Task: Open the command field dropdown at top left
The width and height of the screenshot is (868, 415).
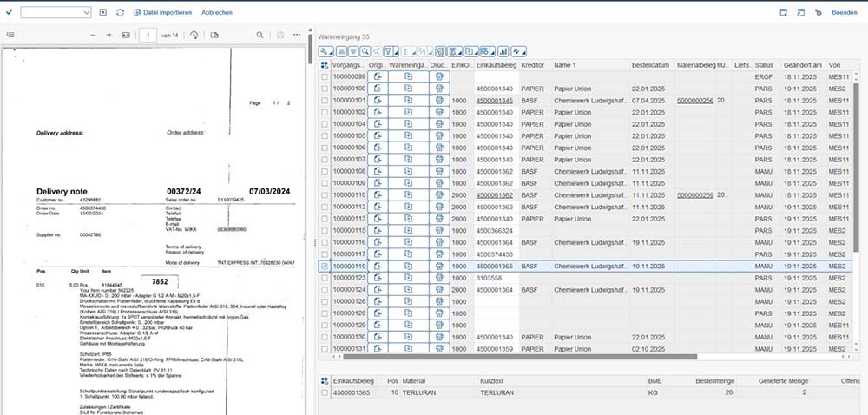Action: 89,12
